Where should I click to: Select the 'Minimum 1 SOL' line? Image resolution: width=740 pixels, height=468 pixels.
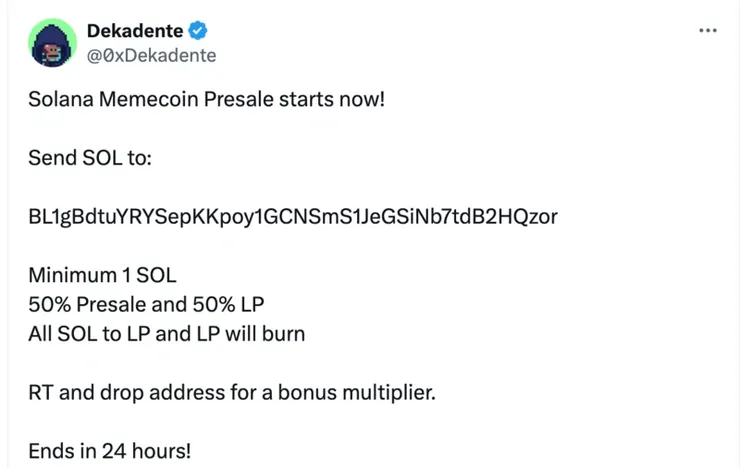[102, 275]
